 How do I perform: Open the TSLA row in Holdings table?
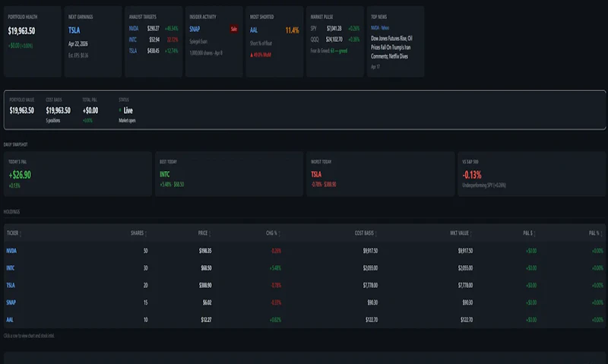click(305, 285)
